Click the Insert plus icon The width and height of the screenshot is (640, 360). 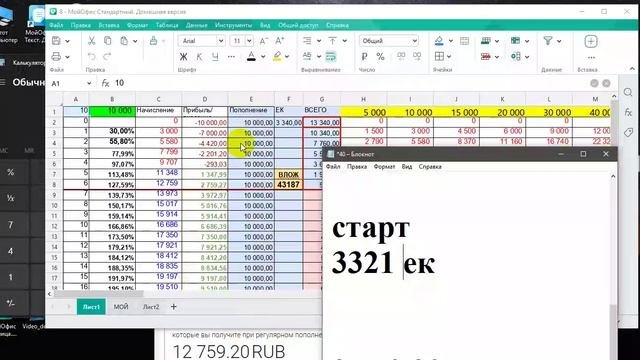[x=591, y=41]
